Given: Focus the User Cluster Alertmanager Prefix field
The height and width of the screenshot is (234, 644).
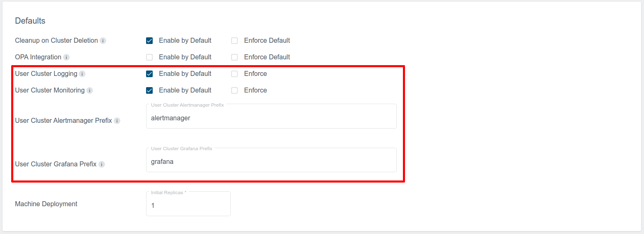Looking at the screenshot, I should pos(271,118).
